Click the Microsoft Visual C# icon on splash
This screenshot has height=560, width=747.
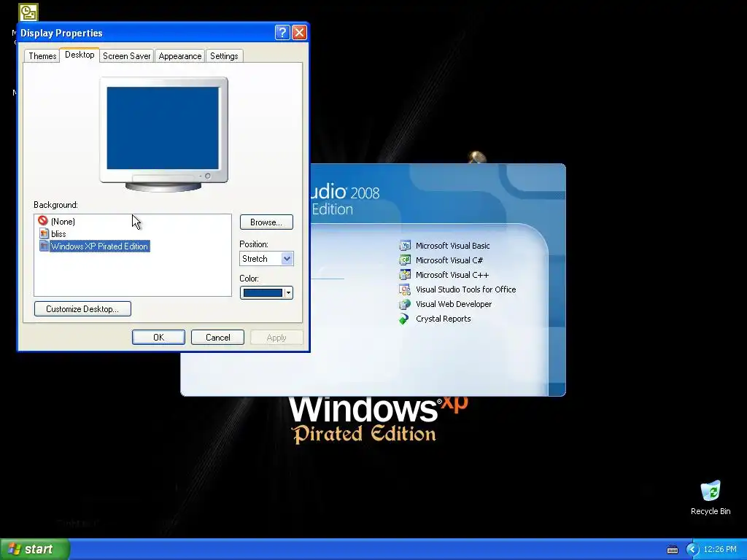404,260
